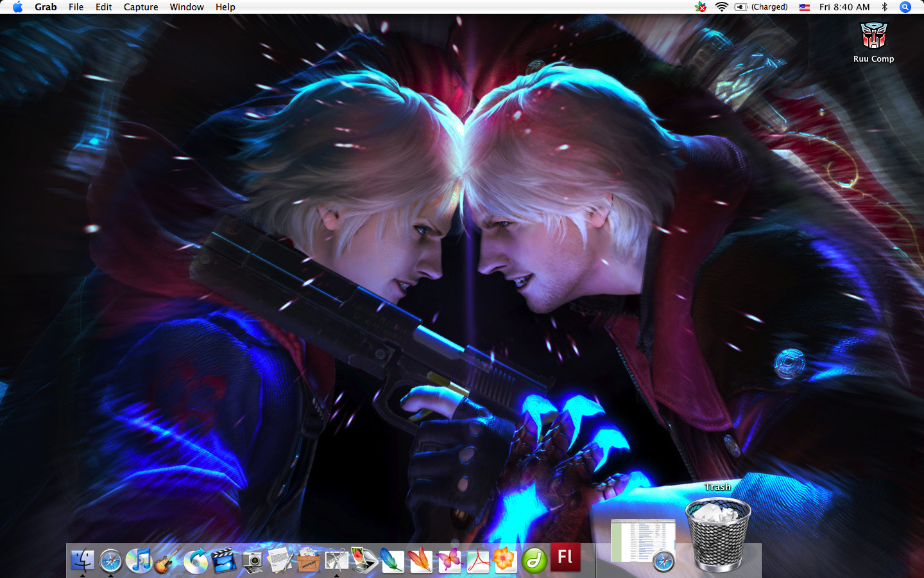Click the leaf icon with red X
This screenshot has width=924, height=578.
(701, 7)
